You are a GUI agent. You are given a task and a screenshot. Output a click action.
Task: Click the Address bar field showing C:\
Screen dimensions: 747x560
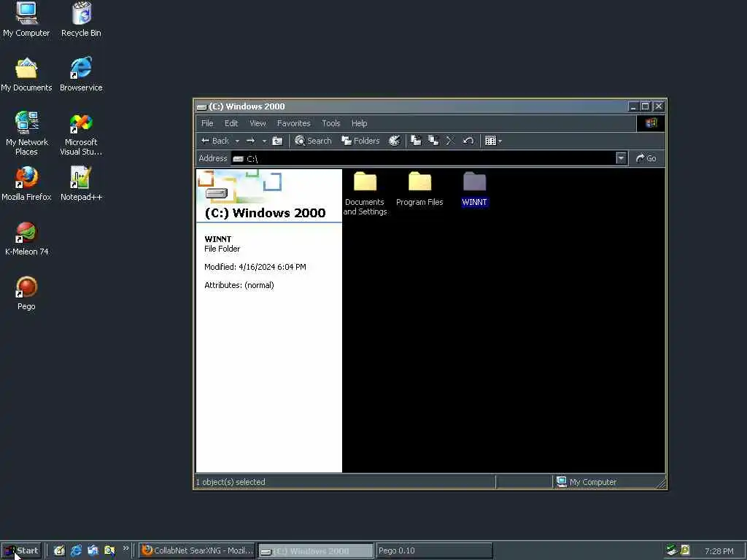tap(423, 158)
